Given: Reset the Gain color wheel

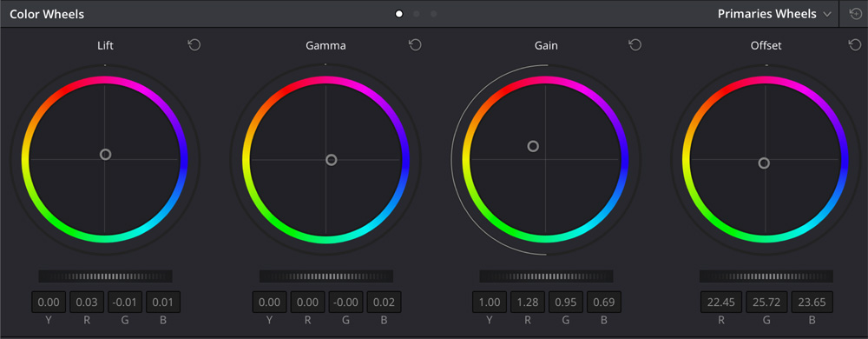Looking at the screenshot, I should (x=635, y=45).
